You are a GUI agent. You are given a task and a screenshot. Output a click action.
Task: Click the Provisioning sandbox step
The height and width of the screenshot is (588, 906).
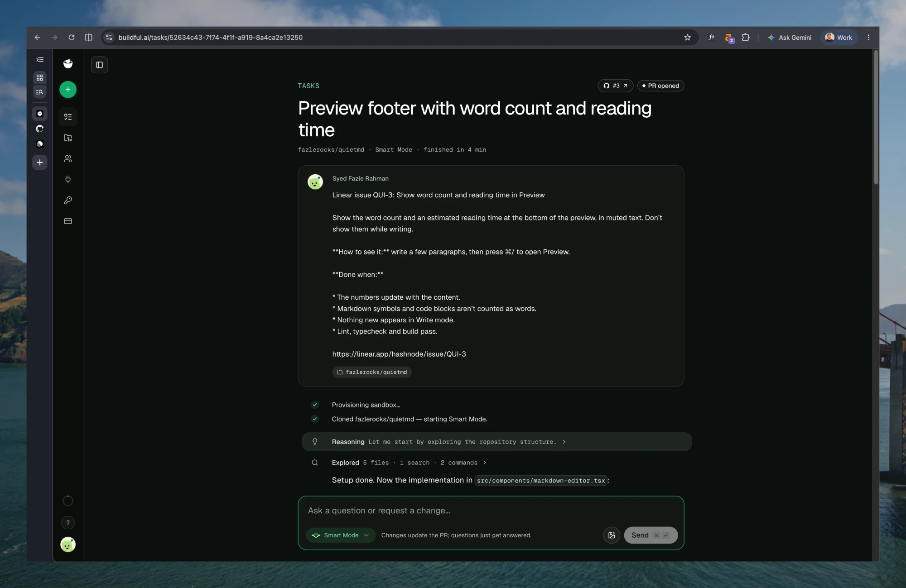pyautogui.click(x=366, y=405)
